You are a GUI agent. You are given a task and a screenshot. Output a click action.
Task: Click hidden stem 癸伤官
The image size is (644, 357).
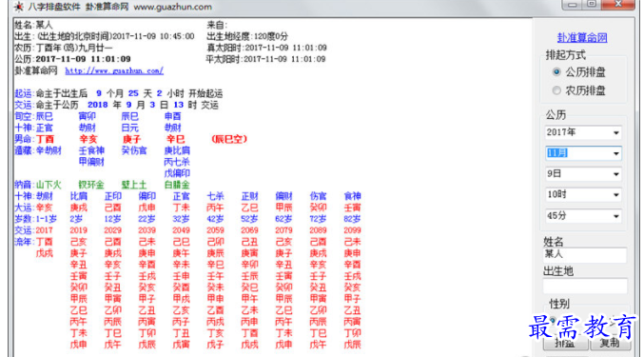134,150
